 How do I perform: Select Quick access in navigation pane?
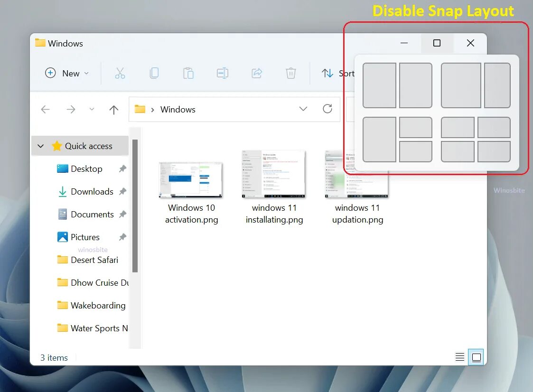point(80,146)
